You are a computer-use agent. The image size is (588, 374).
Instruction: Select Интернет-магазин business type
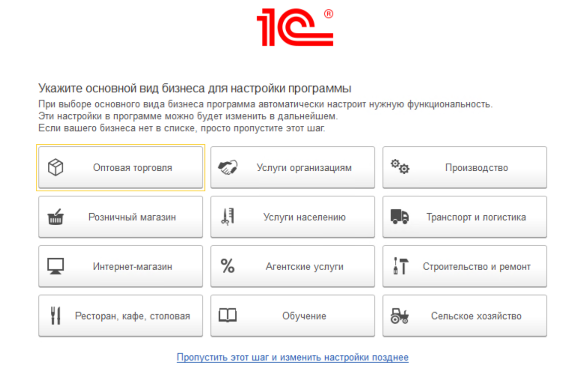tap(132, 267)
